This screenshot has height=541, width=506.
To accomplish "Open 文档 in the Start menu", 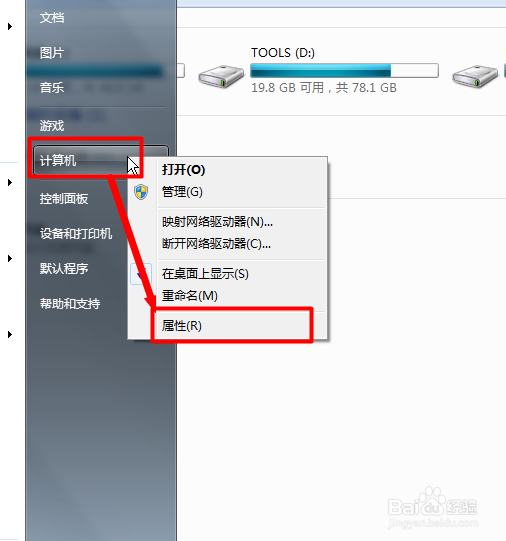I will click(x=52, y=18).
